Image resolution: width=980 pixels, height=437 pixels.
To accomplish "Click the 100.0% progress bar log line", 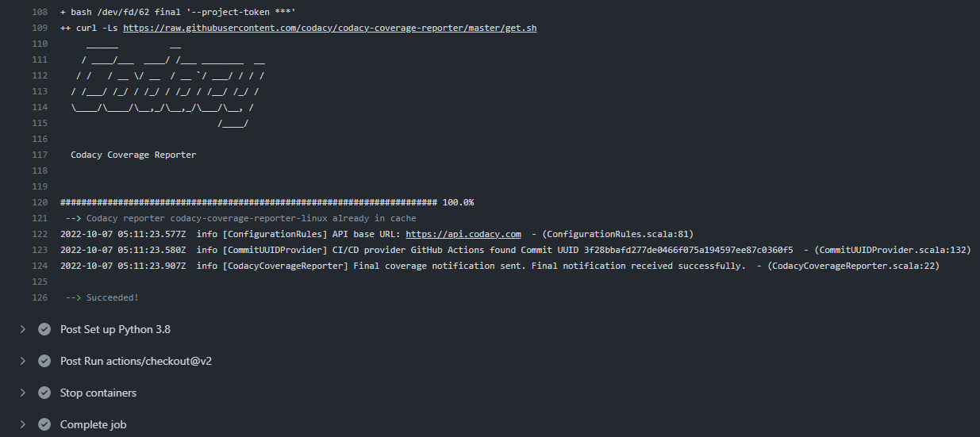I will pos(267,202).
